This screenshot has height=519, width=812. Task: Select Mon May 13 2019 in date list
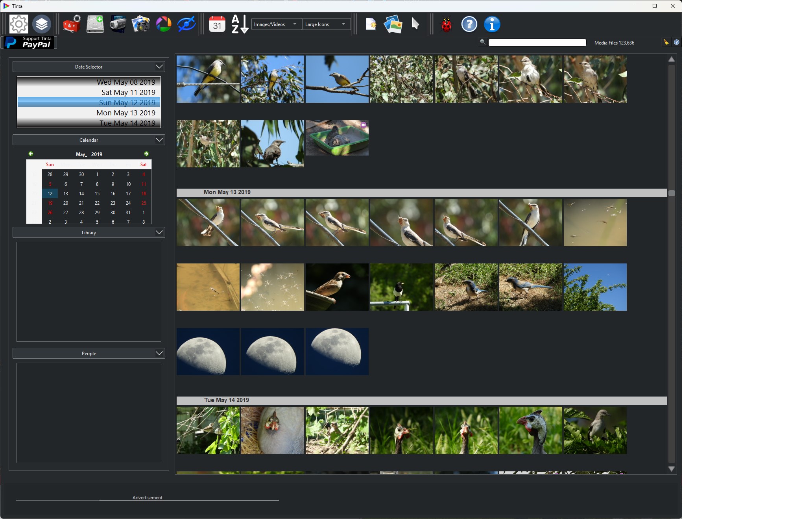126,113
